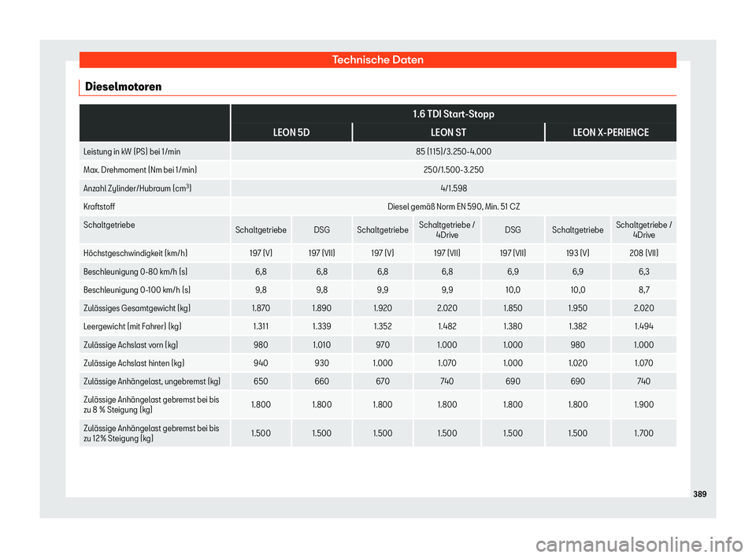Select the kerb weight value '1.494'
Viewport: 756px width, 558px height.
click(x=643, y=326)
